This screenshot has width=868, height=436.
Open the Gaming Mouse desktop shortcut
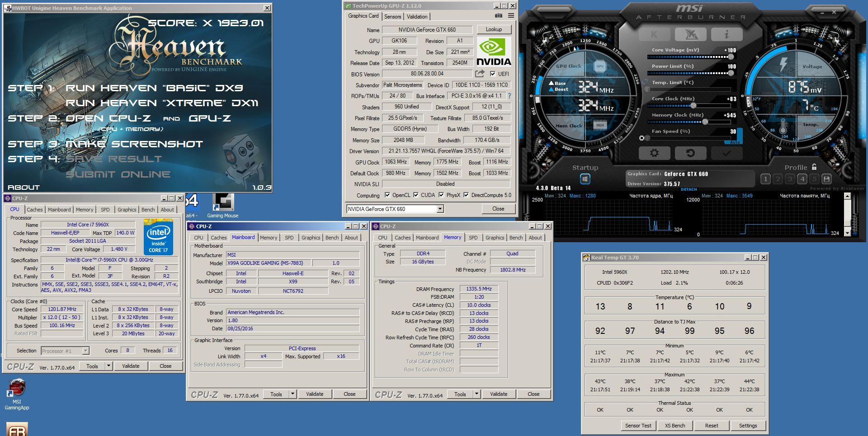point(222,206)
